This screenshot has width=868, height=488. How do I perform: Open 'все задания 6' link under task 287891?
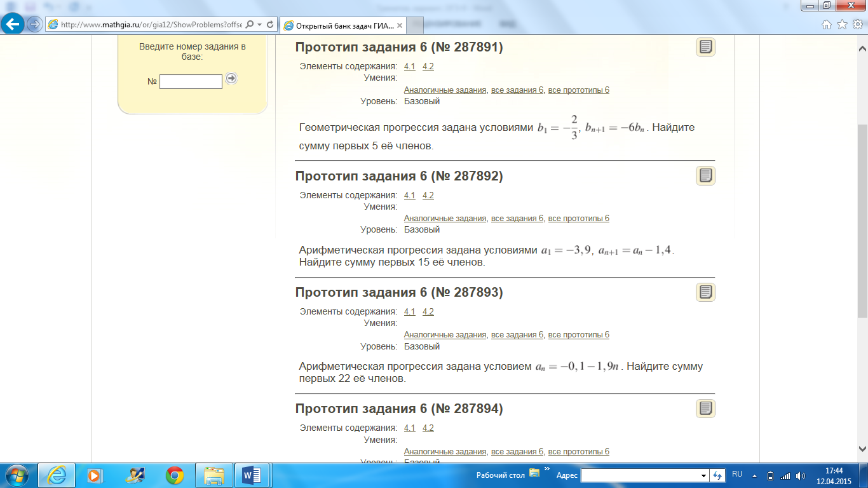pyautogui.click(x=517, y=90)
